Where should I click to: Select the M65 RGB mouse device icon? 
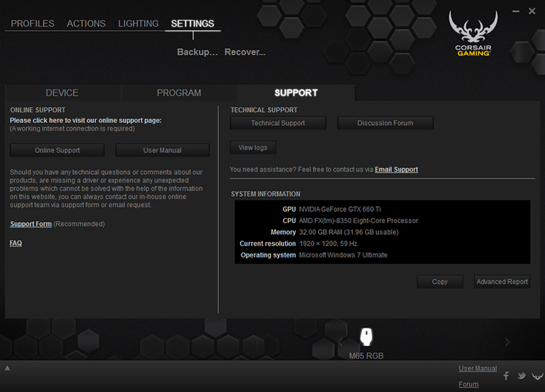366,336
